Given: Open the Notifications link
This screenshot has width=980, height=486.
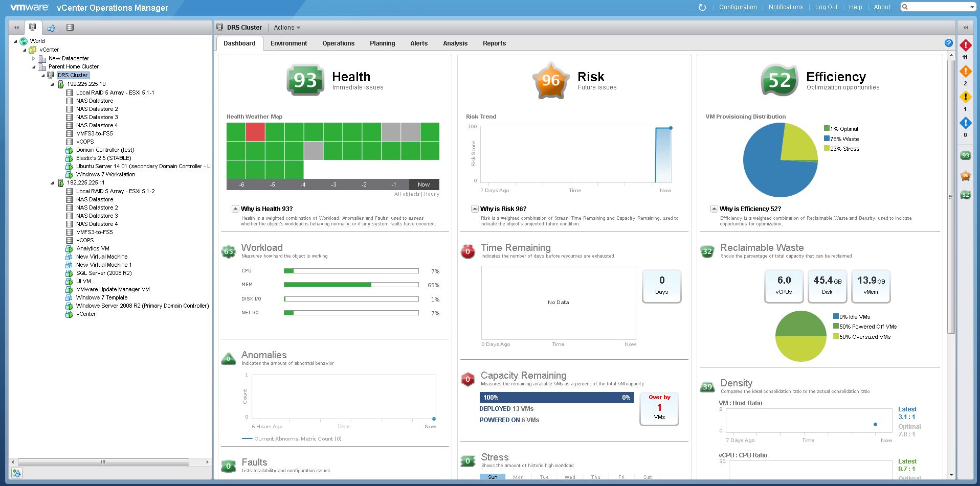Looking at the screenshot, I should (786, 7).
